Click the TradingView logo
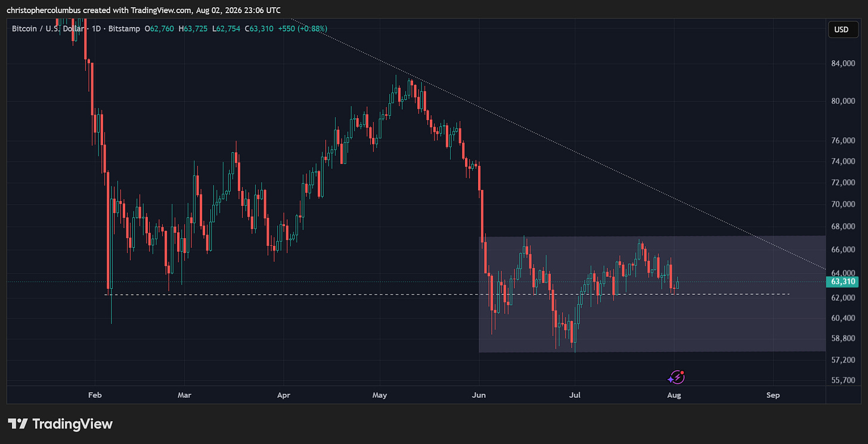868x444 pixels. coord(60,424)
